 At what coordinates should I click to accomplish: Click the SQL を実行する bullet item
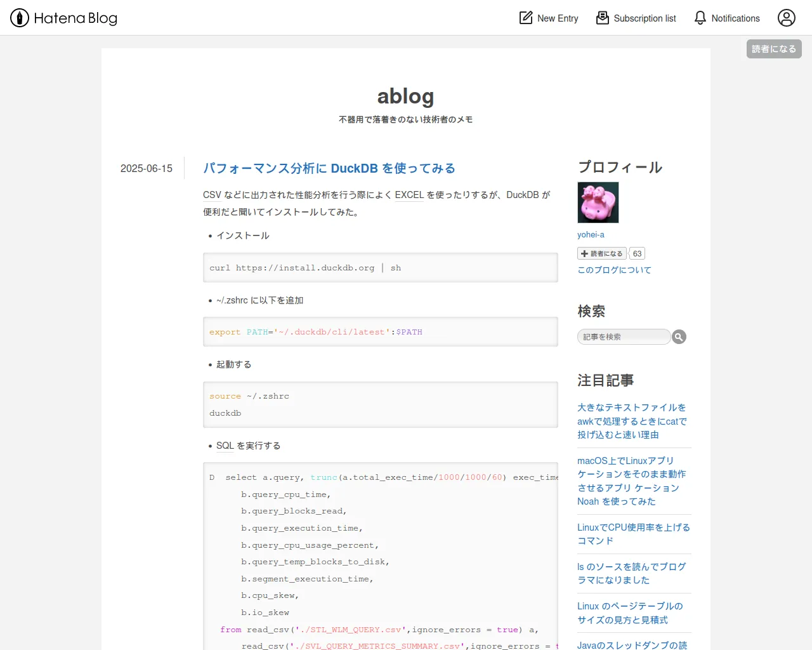tap(249, 446)
